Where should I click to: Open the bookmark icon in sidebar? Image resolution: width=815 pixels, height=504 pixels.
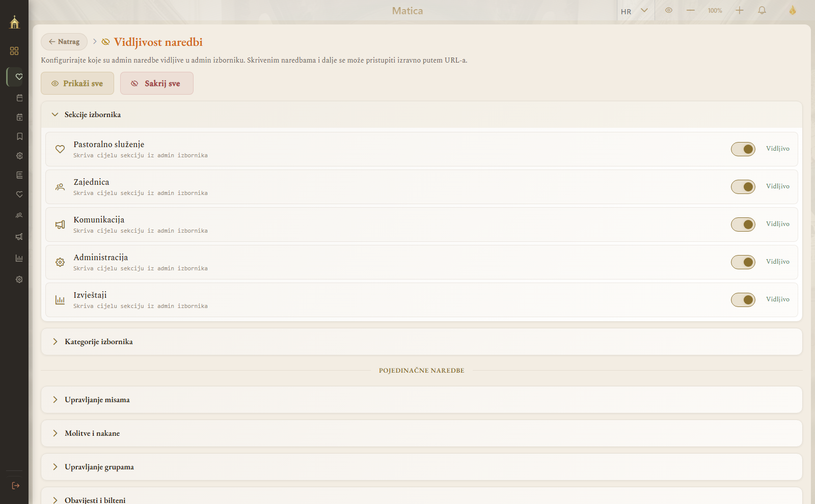click(19, 136)
